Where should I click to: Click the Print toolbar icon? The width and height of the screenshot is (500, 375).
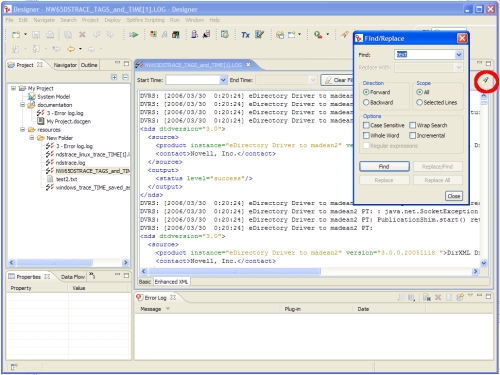(x=50, y=35)
